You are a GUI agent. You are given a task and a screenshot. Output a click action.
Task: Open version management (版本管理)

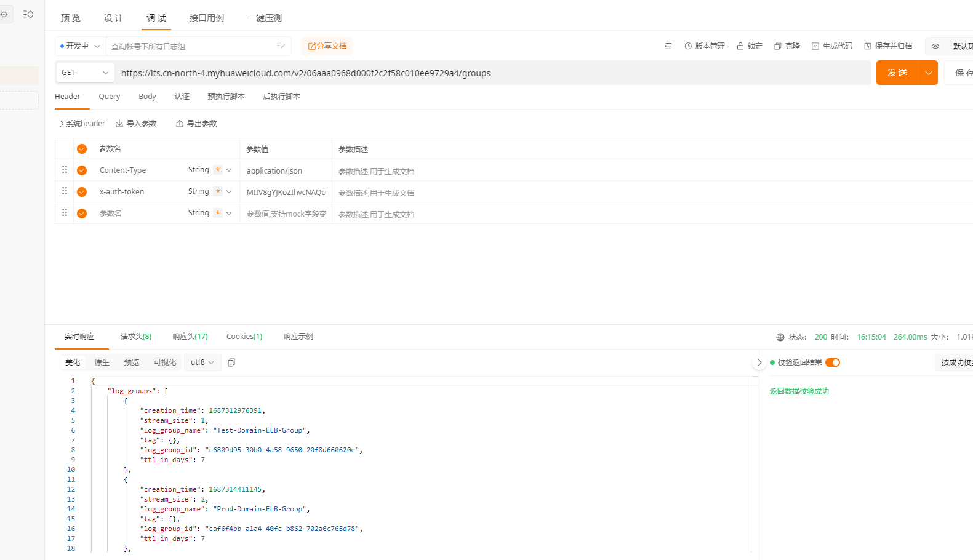coord(705,46)
